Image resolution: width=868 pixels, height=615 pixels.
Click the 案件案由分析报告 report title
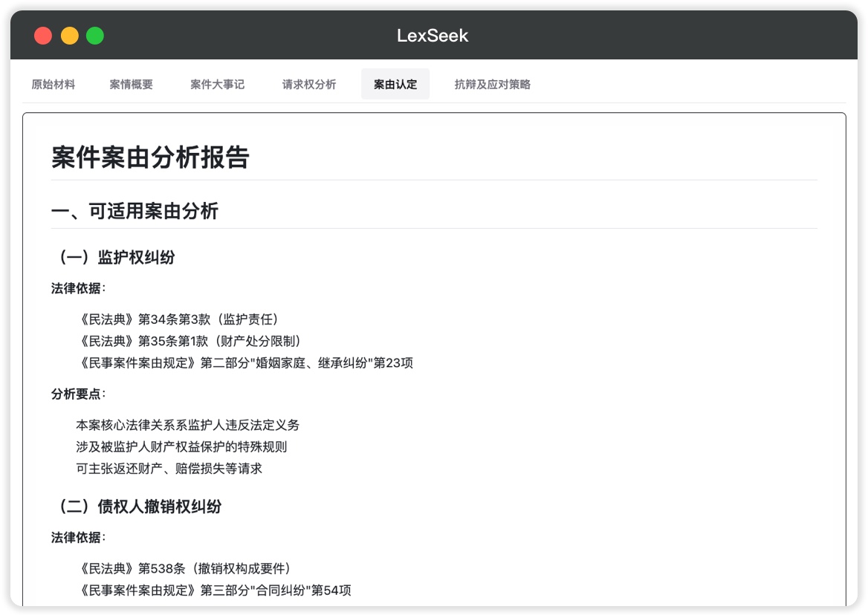pos(150,157)
